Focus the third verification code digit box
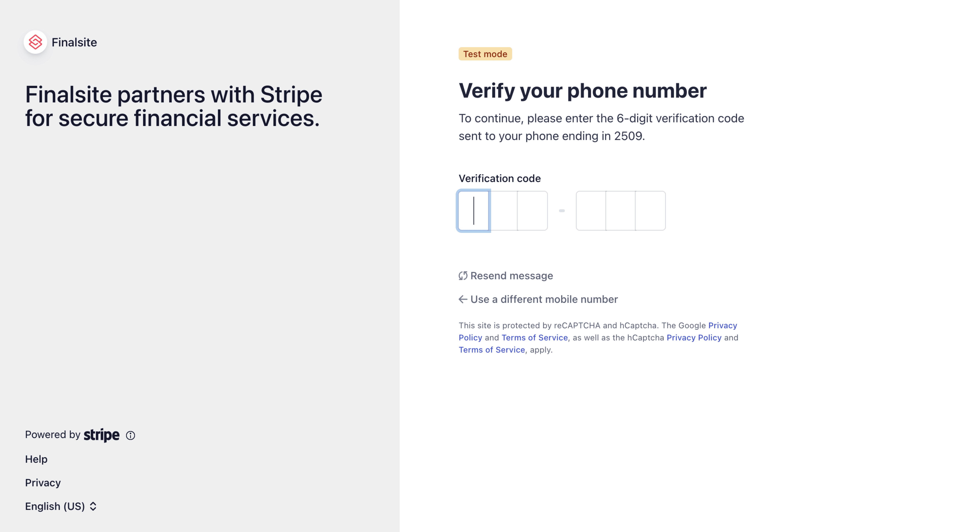Viewport: 980px width, 532px height. click(x=532, y=211)
